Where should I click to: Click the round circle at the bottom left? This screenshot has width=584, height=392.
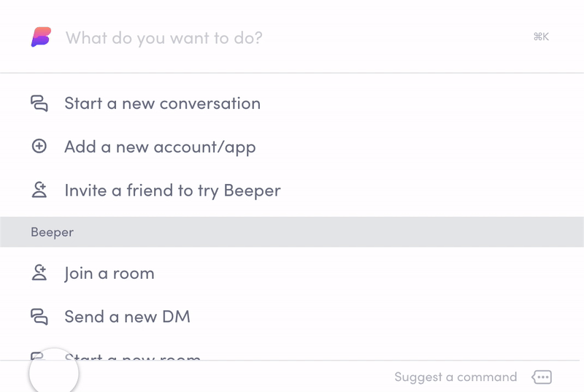click(53, 373)
